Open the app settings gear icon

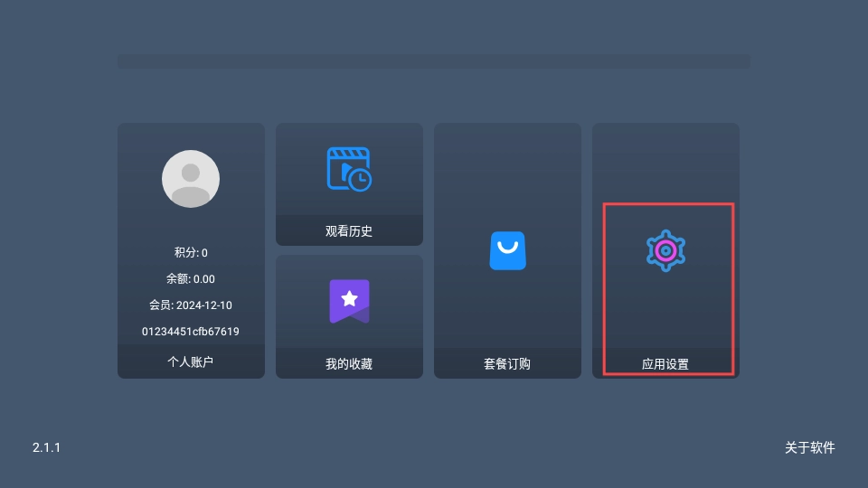pos(666,250)
